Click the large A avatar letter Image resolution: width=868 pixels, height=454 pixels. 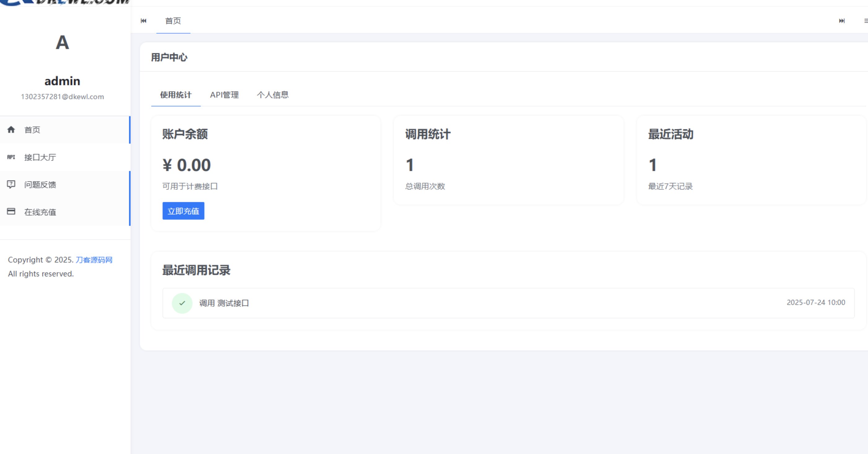coord(62,43)
